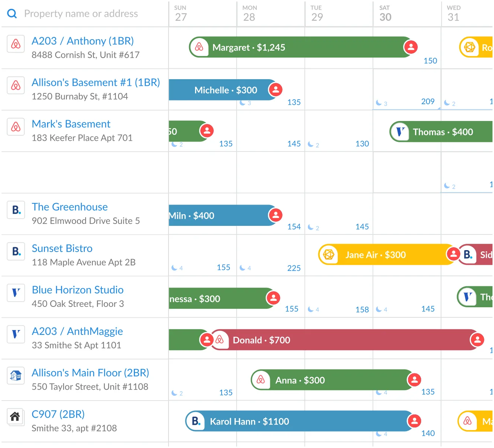Click Airbnb icon beside A203 / Anthony
This screenshot has height=448, width=494.
16,44
